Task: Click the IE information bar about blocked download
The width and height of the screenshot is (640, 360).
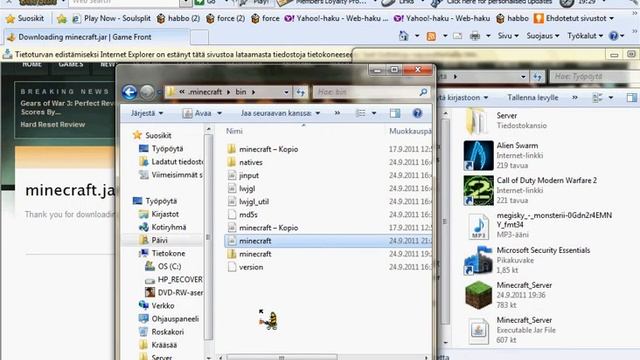Action: [177, 54]
